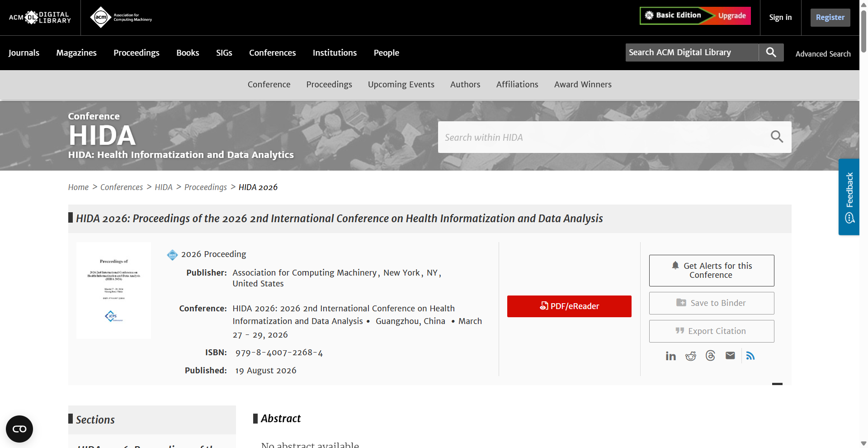Open the People menu
The image size is (868, 448).
point(387,53)
